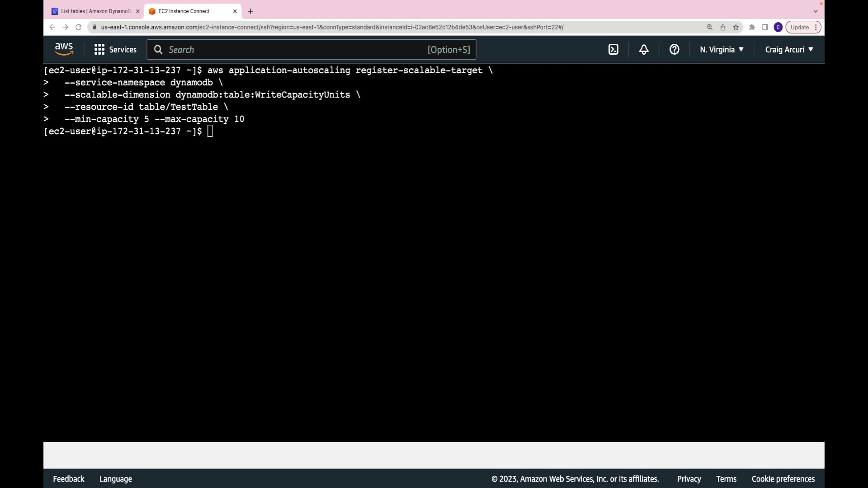Click the zoom magnifier in address bar
The height and width of the screenshot is (488, 868).
(710, 28)
